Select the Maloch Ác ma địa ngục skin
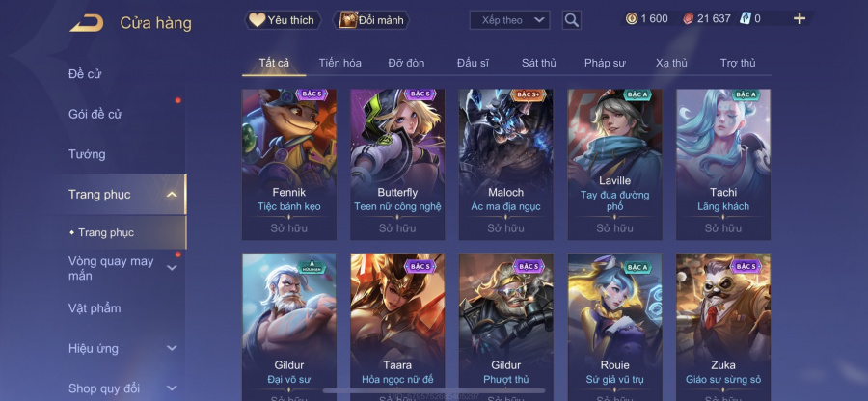This screenshot has height=401, width=868. 506,164
